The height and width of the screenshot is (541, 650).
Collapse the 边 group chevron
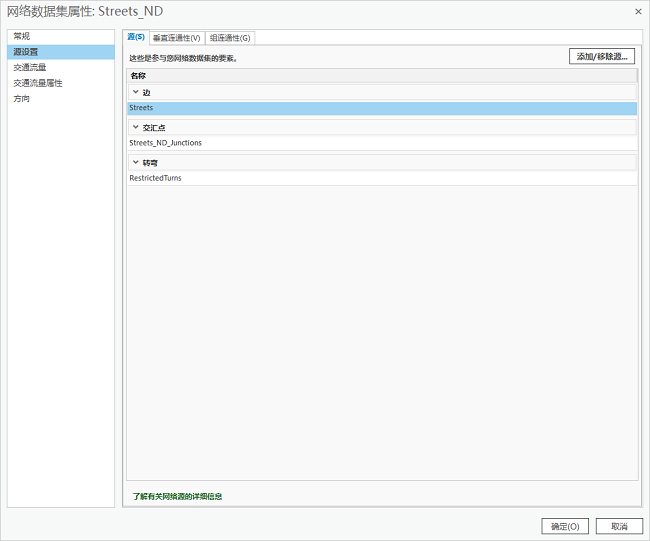click(x=135, y=92)
